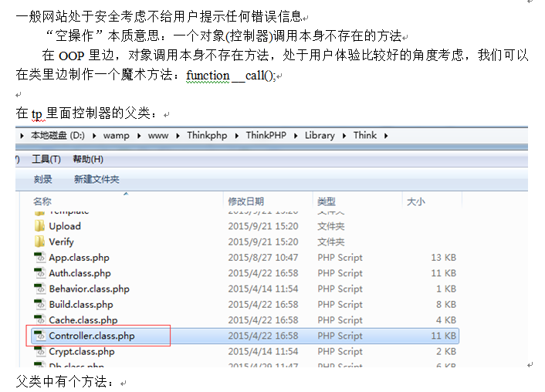Navigate to 本地磁盘 (D:) breadcrumb

pyautogui.click(x=58, y=135)
